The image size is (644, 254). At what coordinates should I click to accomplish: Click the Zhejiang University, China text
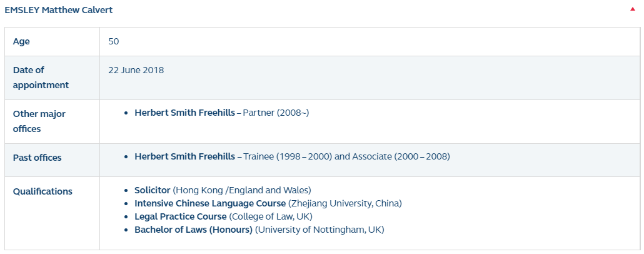(x=345, y=203)
